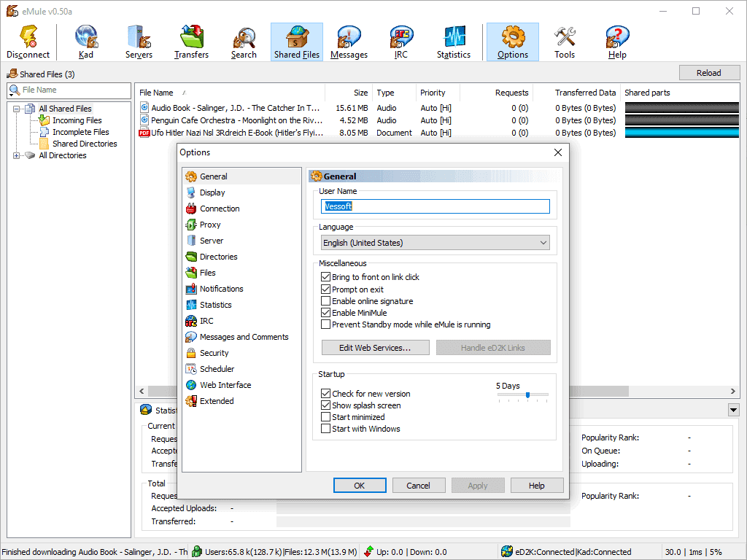The image size is (747, 560).
Task: Click the eMule title bar app icon
Action: click(12, 10)
